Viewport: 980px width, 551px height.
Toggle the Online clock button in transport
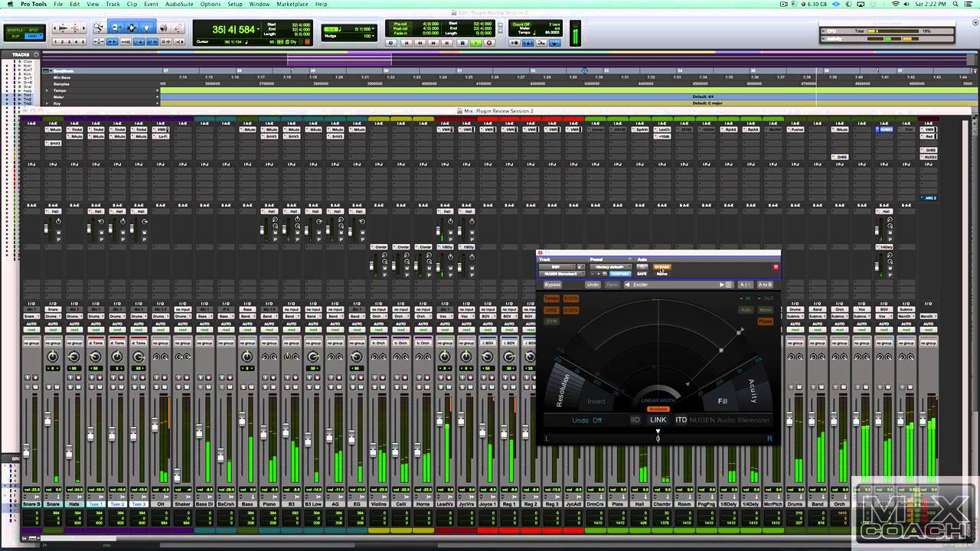(x=391, y=43)
